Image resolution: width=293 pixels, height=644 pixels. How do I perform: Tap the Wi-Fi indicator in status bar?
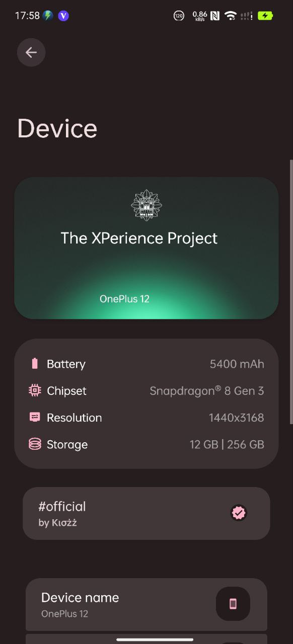231,16
